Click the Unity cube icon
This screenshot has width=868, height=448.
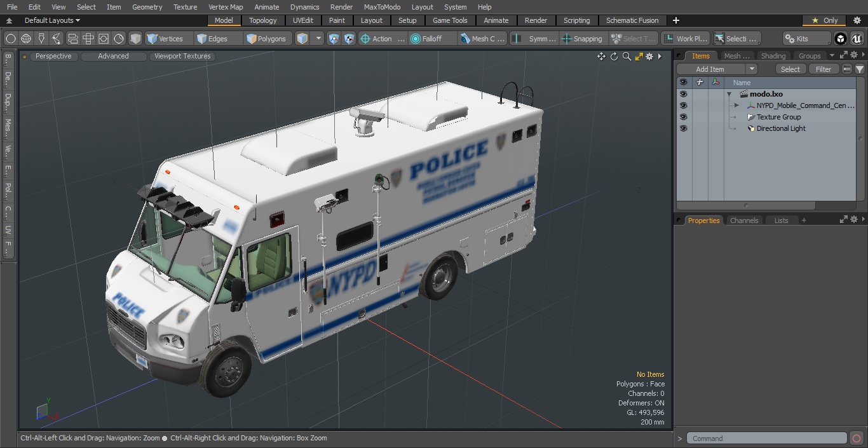pos(841,39)
